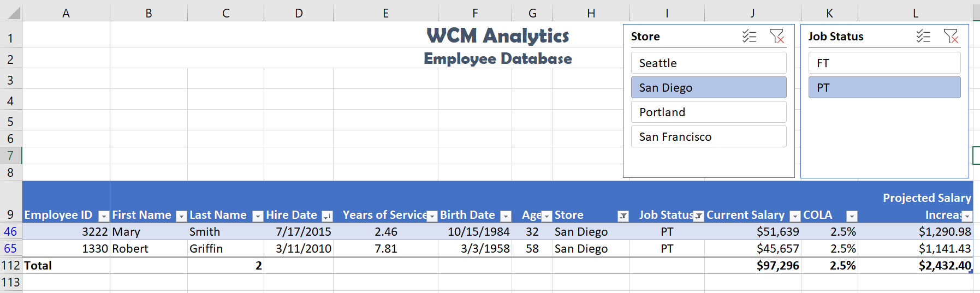
Task: Click total salary $97,296
Action: click(x=753, y=266)
